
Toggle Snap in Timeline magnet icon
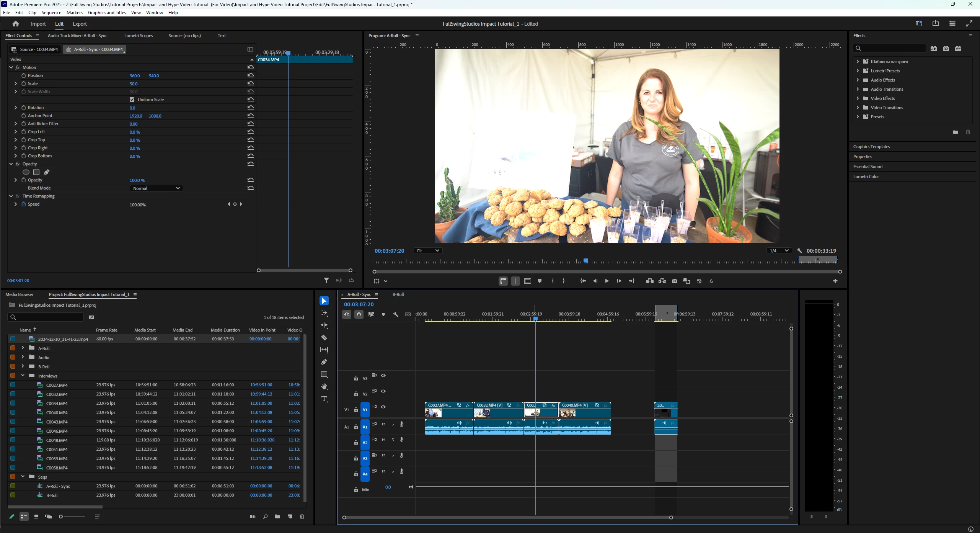coord(359,314)
